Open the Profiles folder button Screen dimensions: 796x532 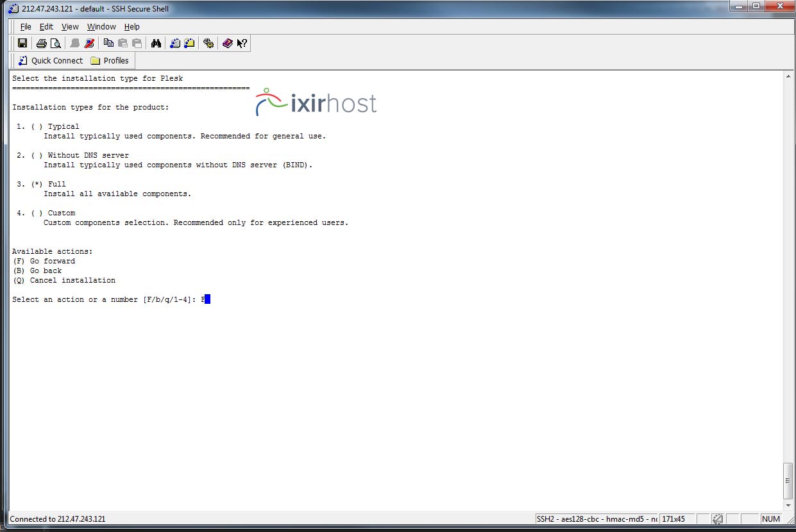[110, 61]
